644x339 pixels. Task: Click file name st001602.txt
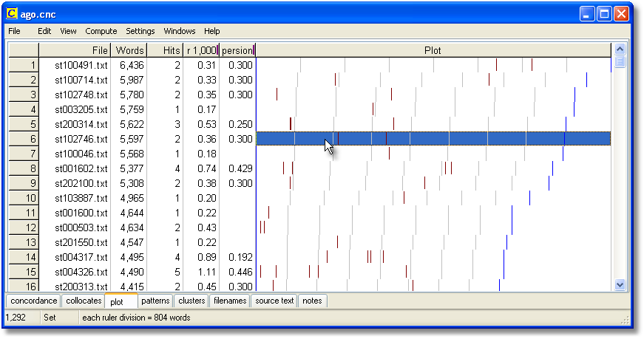click(x=81, y=168)
